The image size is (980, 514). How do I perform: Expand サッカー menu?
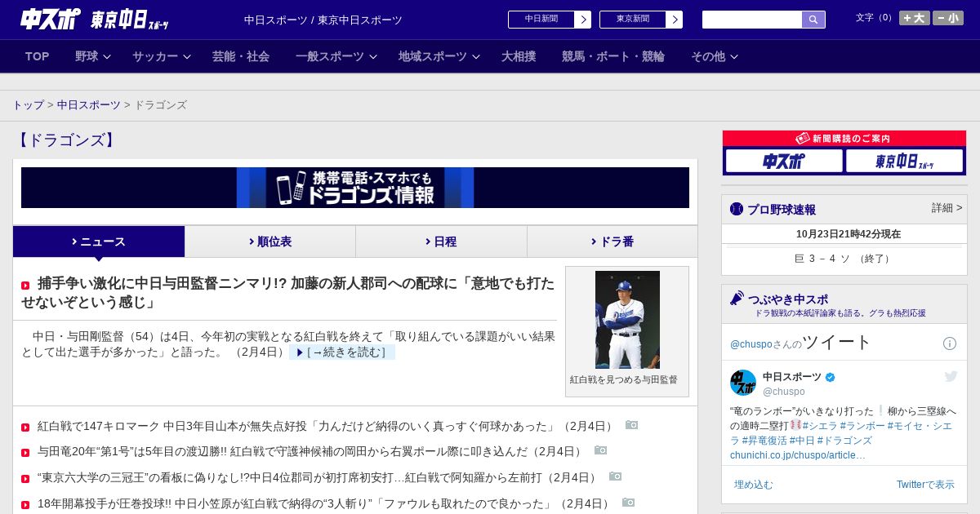tap(162, 56)
